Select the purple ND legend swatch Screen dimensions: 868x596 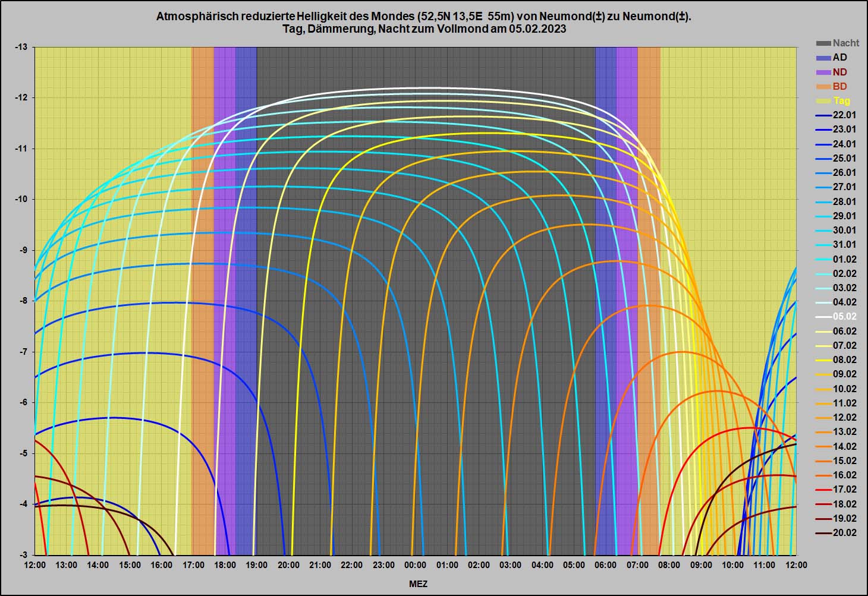[823, 72]
